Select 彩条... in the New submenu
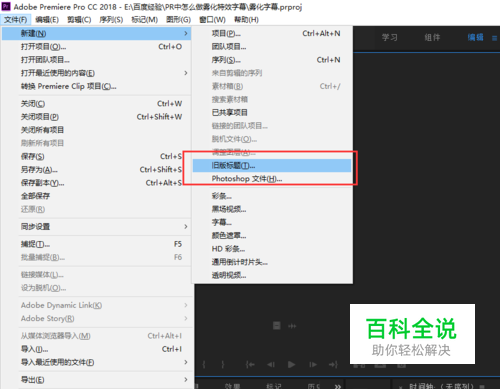This screenshot has width=500, height=389. tap(272, 196)
